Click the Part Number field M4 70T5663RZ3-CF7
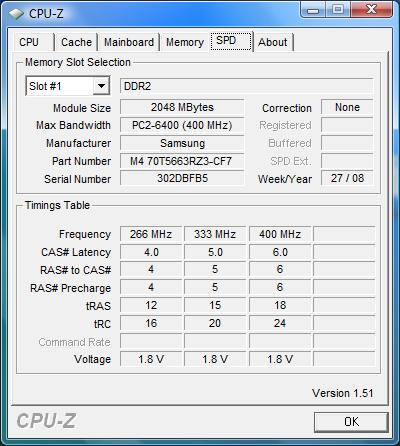Screen dimensions: 400x446 tap(182, 161)
